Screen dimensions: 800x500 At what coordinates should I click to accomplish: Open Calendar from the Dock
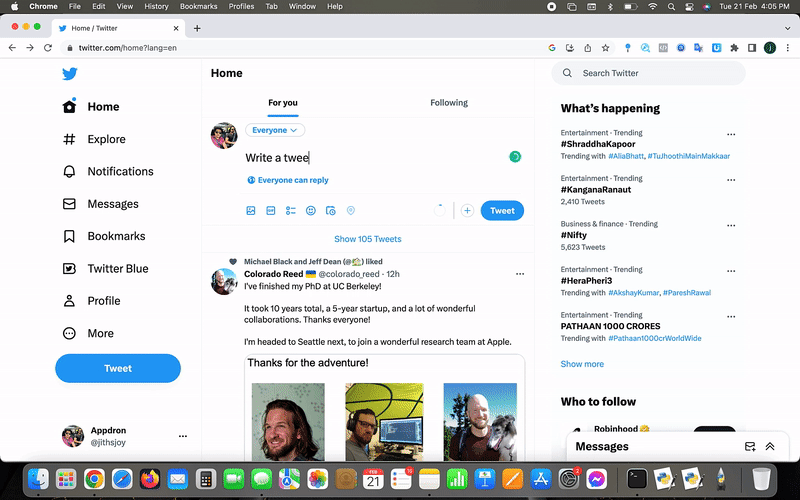373,479
